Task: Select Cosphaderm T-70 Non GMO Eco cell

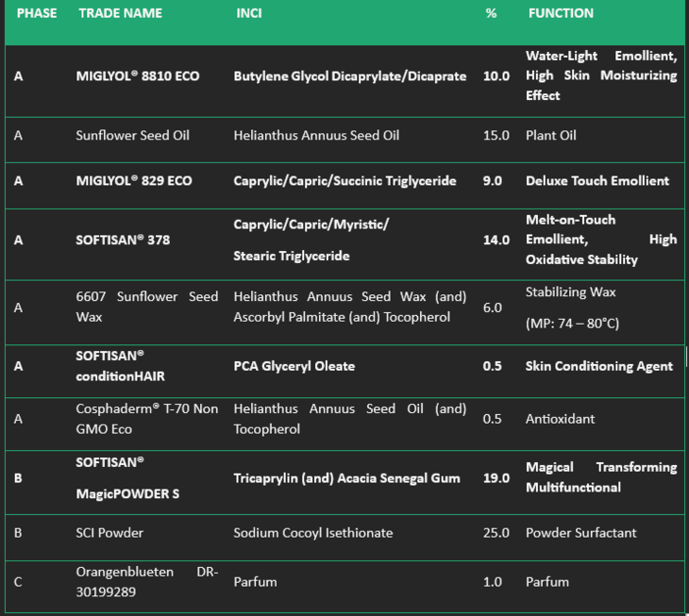Action: pyautogui.click(x=146, y=419)
